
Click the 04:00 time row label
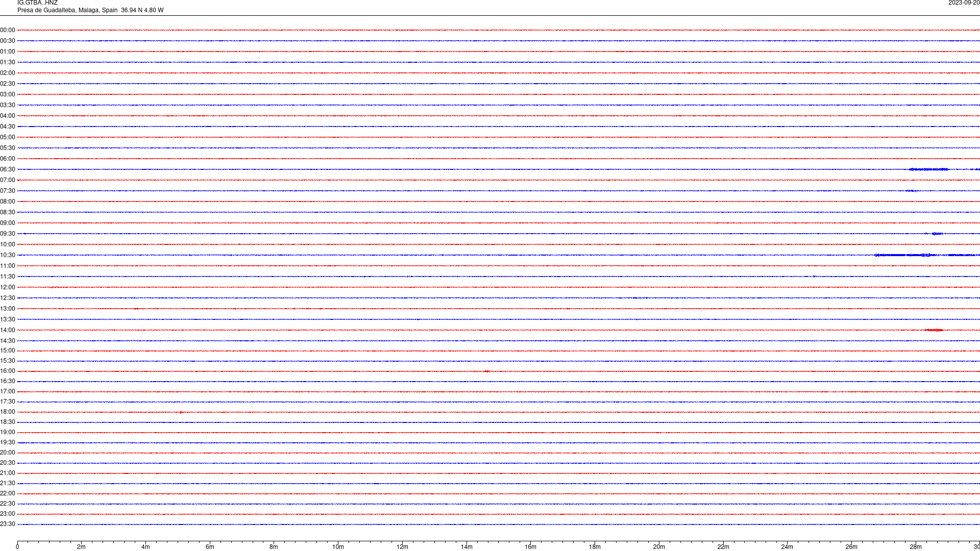pos(8,116)
